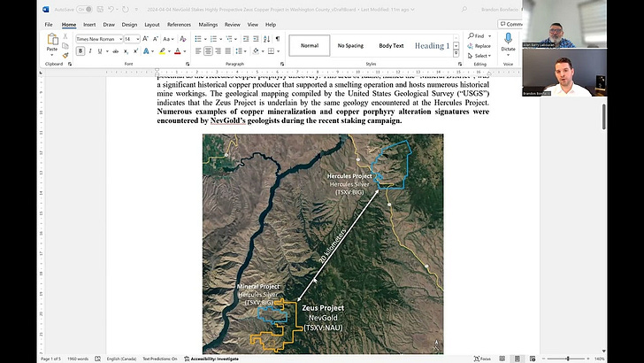Decrease font size with Shrink Font
644x363 pixels.
tap(156, 39)
